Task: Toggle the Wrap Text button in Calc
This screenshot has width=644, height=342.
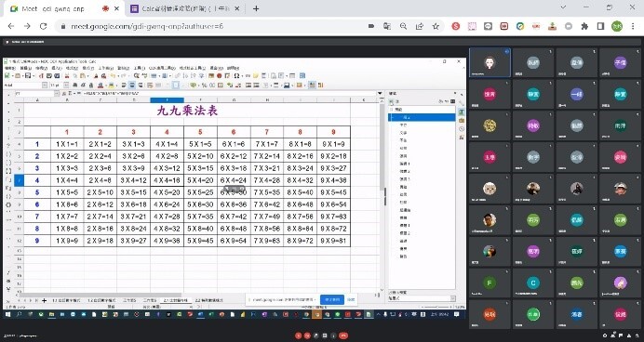Action: [x=149, y=85]
